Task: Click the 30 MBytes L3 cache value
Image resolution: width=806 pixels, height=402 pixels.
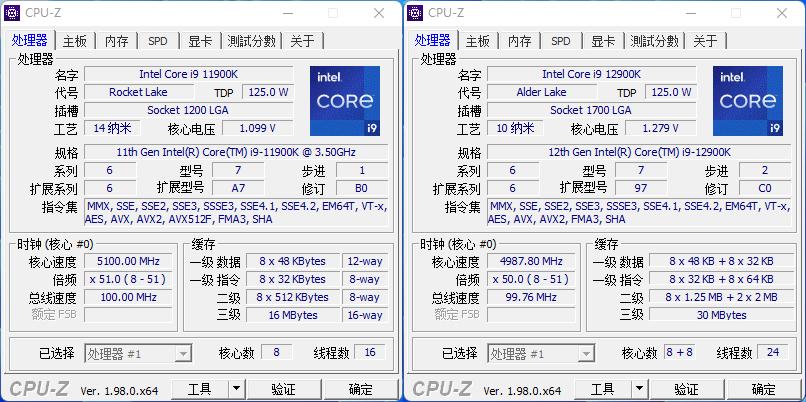Action: [720, 315]
